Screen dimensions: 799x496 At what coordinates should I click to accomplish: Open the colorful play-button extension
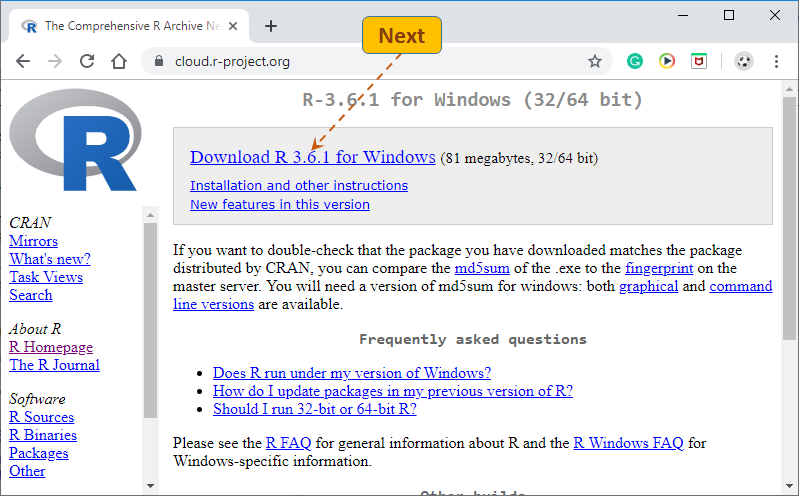click(x=667, y=61)
